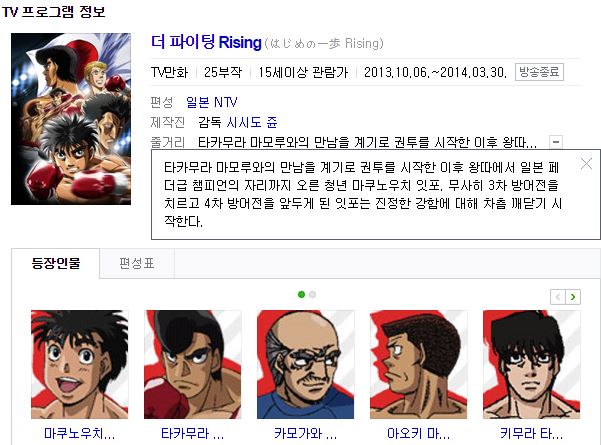601x445 pixels.
Task: Open 타카무라 character portrait with boxing glove
Action: pyautogui.click(x=192, y=365)
